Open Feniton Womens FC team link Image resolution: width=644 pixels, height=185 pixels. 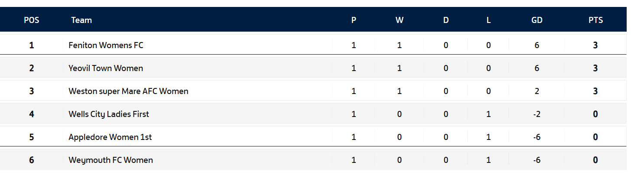106,45
